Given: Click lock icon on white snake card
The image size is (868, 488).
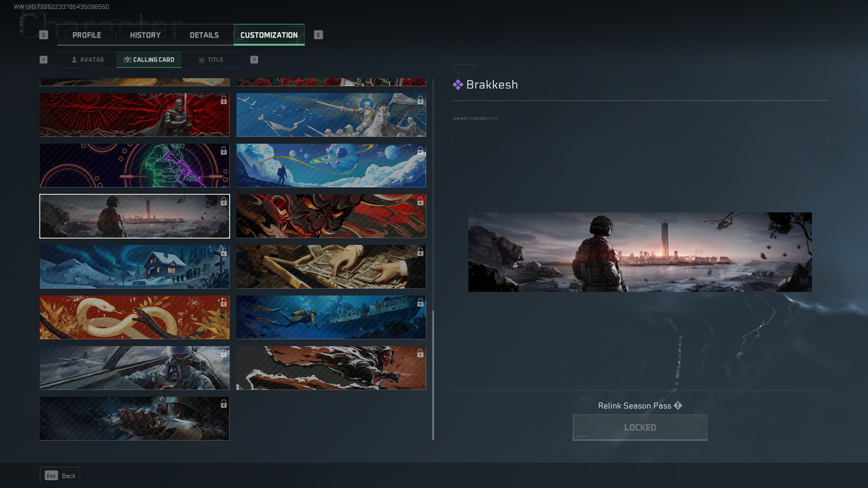Looking at the screenshot, I should (224, 303).
